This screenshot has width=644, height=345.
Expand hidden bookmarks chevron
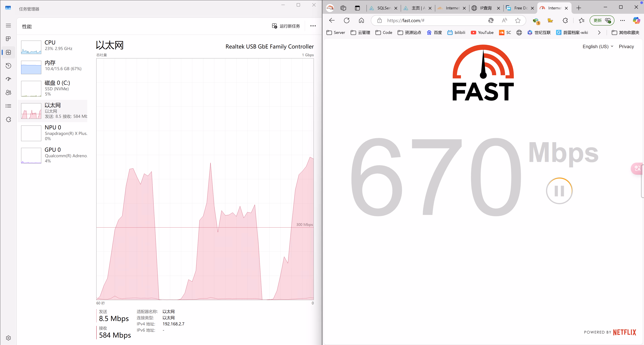click(599, 33)
